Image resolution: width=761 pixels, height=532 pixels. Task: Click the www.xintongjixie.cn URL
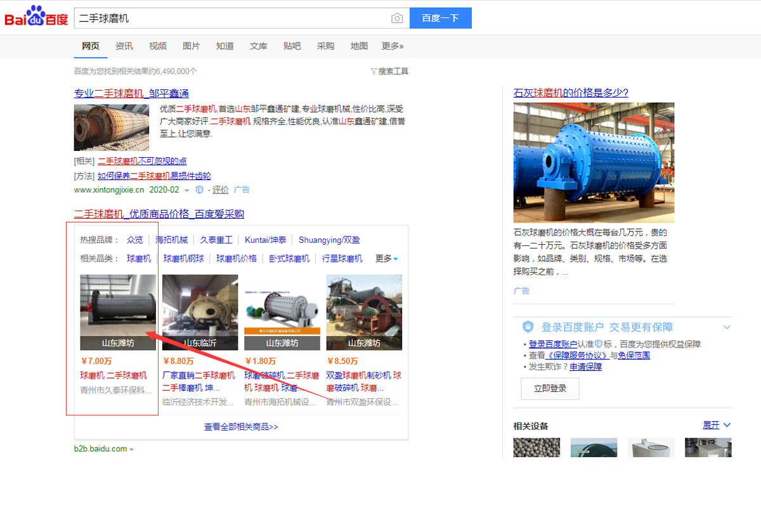click(x=109, y=190)
